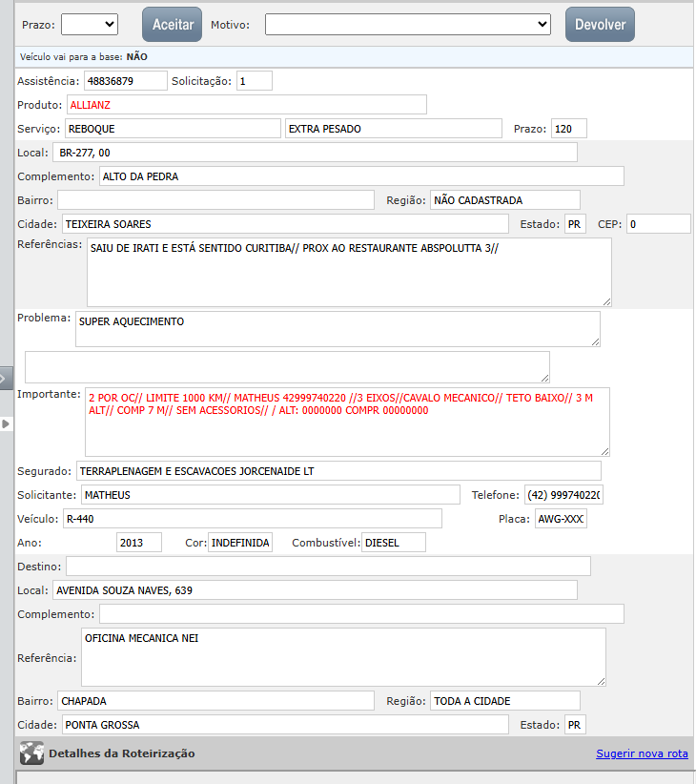
Task: Select the Produto field showing ALLIANZ
Action: 246,105
